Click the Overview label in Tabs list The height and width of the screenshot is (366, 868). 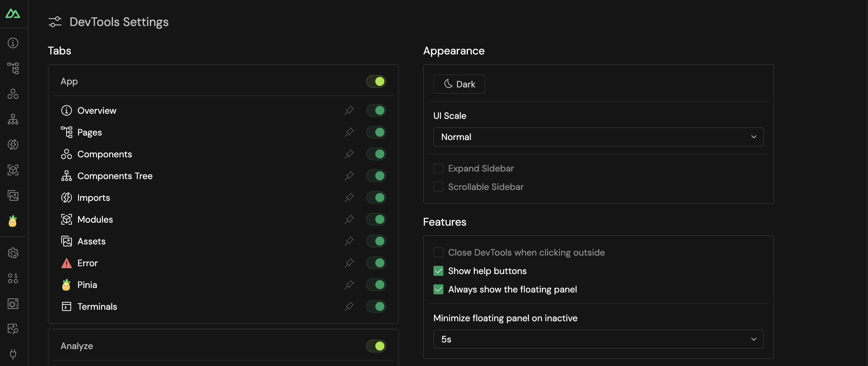click(97, 110)
